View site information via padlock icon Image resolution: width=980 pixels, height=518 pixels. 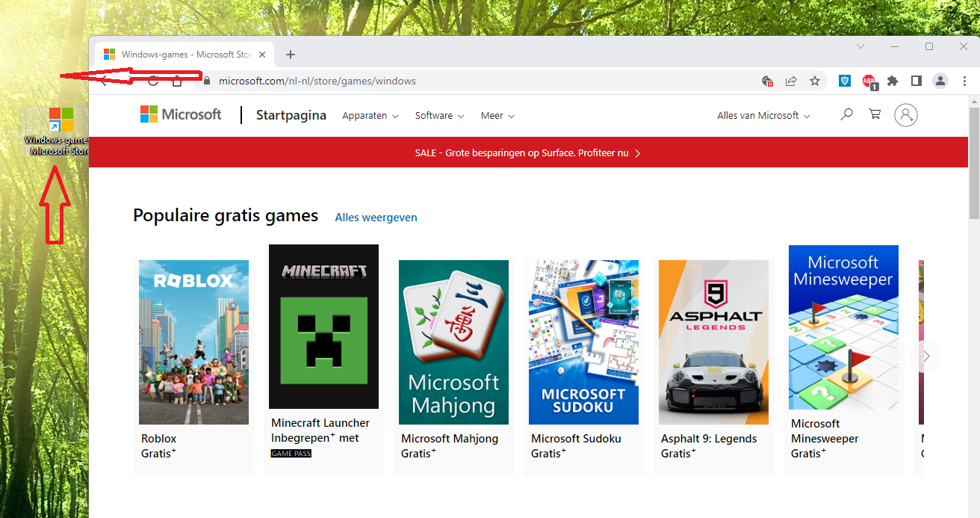(x=207, y=81)
